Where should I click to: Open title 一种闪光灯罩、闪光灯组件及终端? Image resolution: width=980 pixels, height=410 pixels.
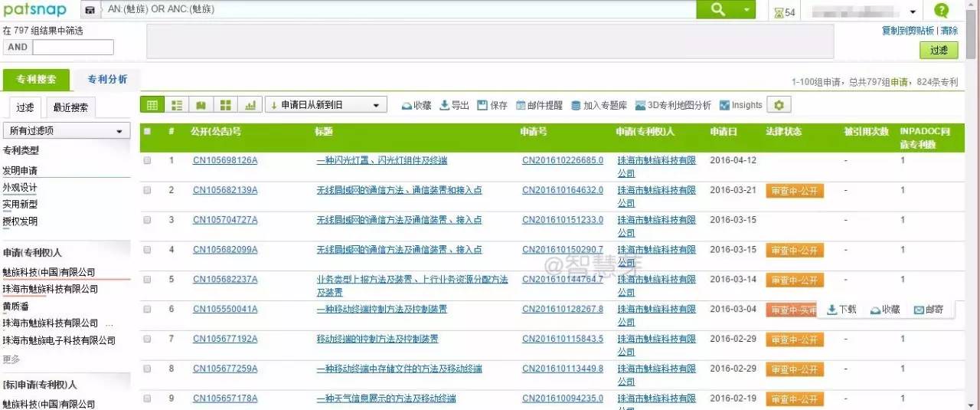point(382,161)
